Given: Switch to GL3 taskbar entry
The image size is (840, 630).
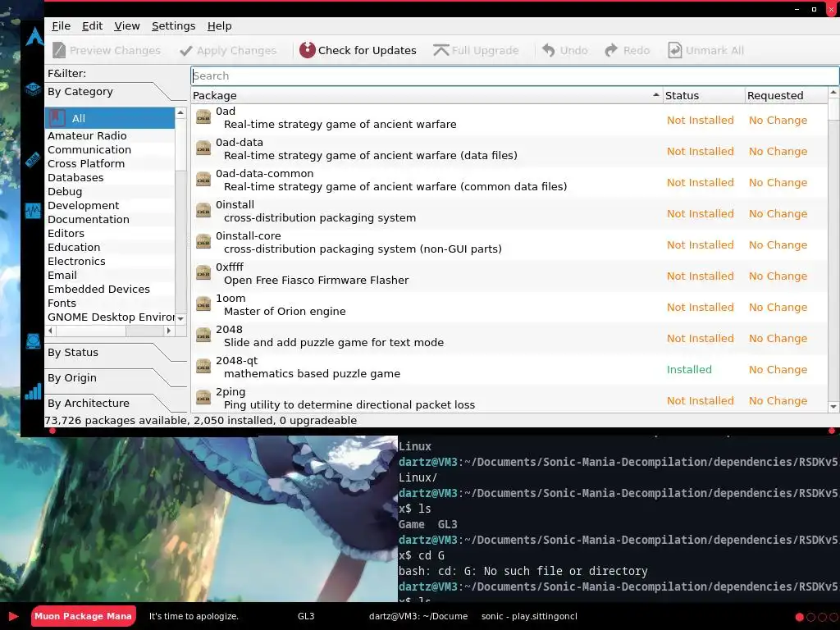Looking at the screenshot, I should [x=306, y=616].
